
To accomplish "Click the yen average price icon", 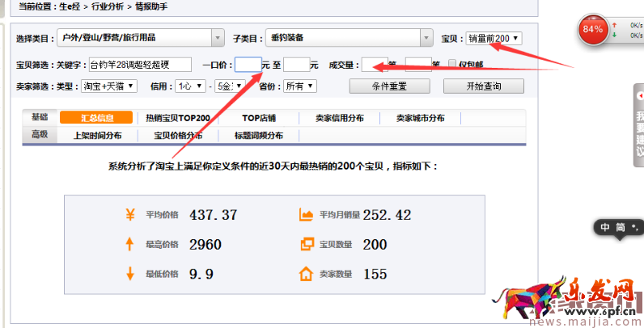I will (129, 215).
